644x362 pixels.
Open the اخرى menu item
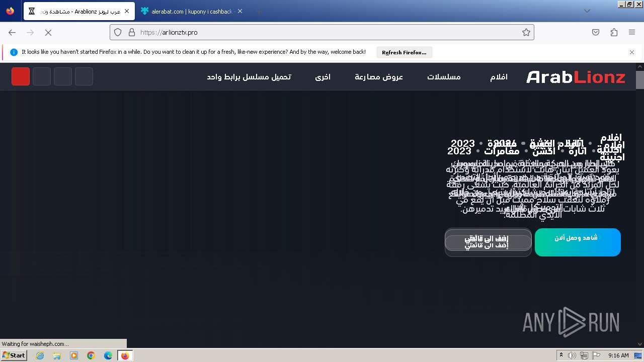pos(323,77)
